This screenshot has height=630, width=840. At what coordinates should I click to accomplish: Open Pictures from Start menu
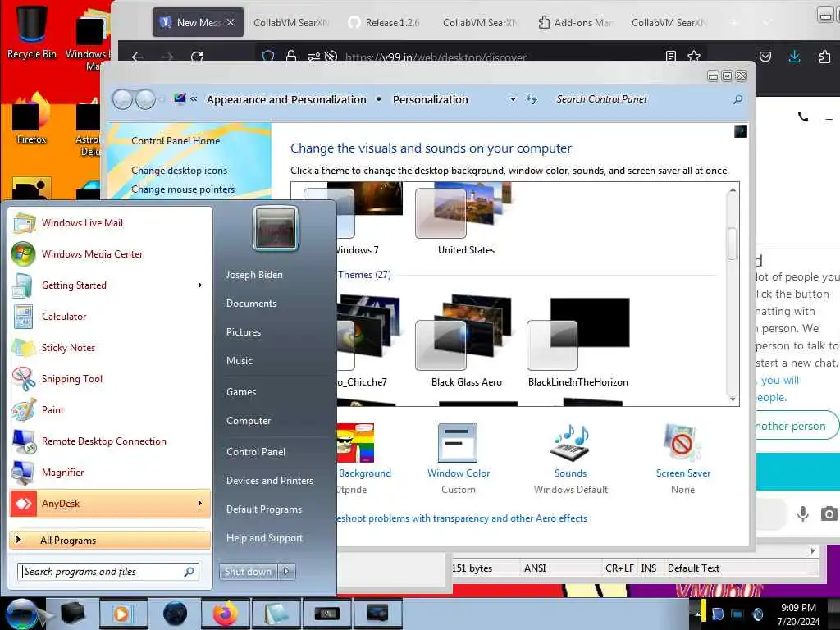pos(243,332)
